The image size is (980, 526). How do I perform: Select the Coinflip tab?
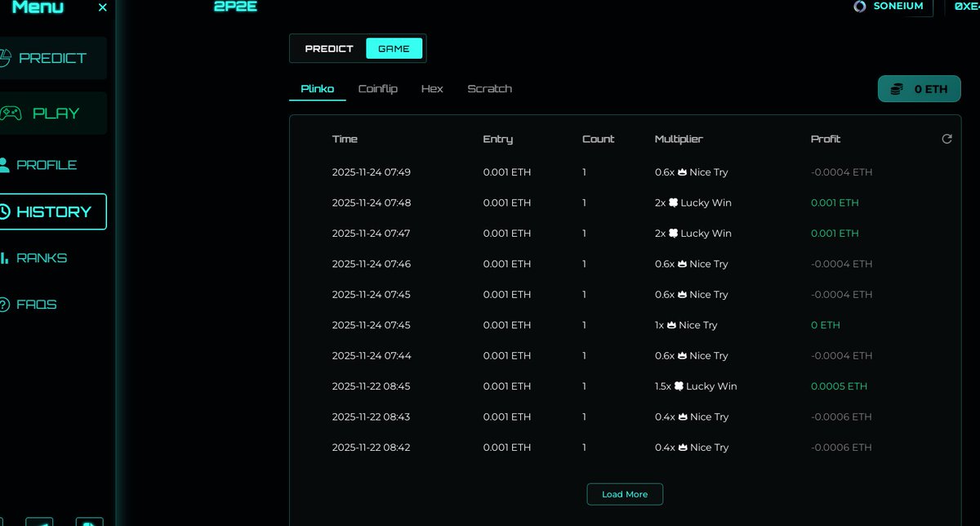pyautogui.click(x=378, y=89)
